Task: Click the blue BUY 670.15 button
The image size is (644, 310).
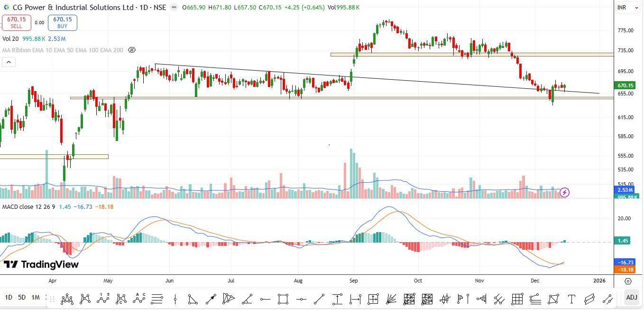Action: [62, 22]
